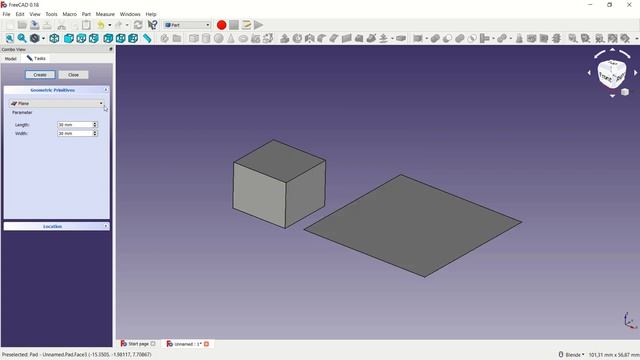The height and width of the screenshot is (360, 640).
Task: Open the File menu
Action: [6, 14]
